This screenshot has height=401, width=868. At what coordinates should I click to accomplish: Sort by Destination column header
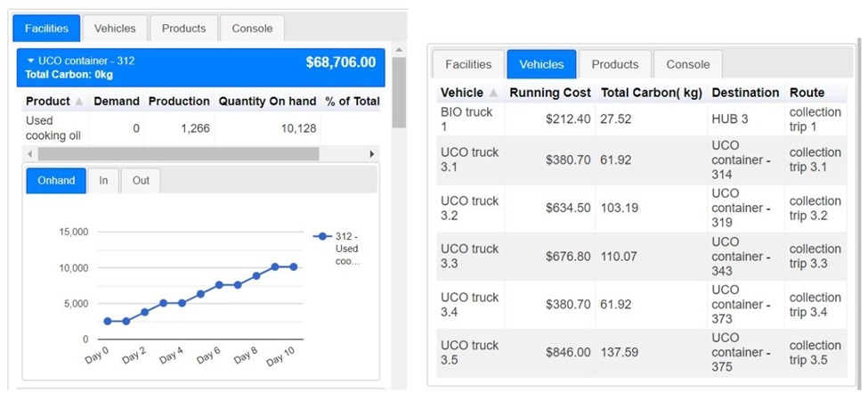745,93
